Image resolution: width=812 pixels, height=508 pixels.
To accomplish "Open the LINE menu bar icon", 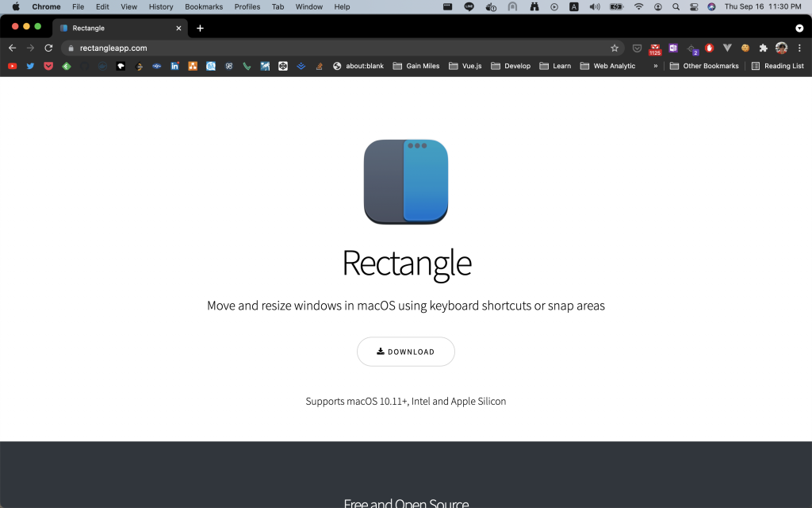I will [x=469, y=6].
